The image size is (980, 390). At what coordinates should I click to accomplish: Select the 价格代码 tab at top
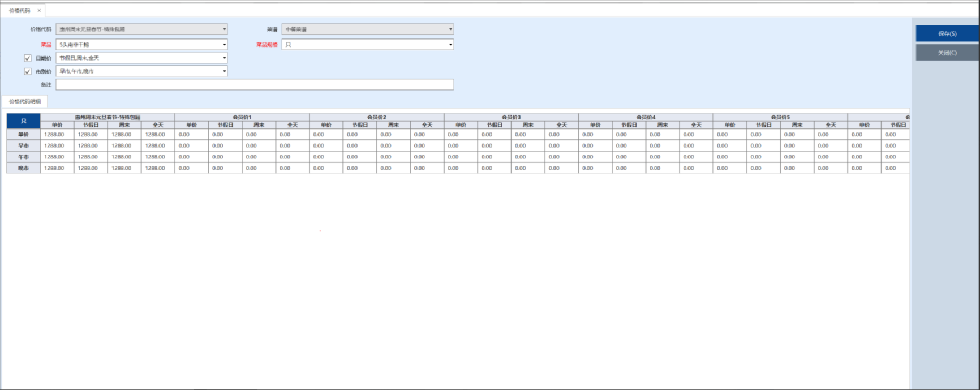tap(20, 11)
